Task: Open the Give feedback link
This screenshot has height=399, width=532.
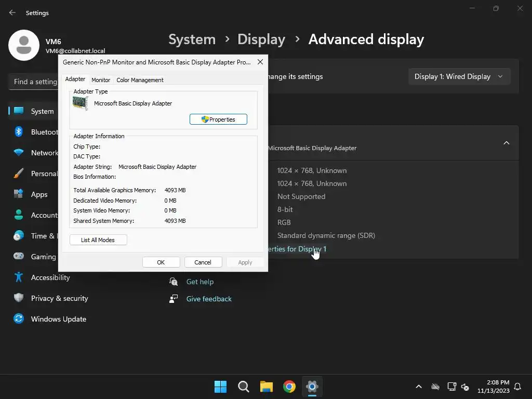Action: (209, 299)
